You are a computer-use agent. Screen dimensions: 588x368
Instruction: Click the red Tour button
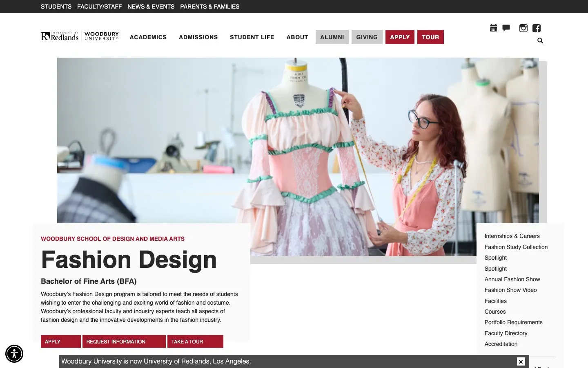pyautogui.click(x=430, y=37)
